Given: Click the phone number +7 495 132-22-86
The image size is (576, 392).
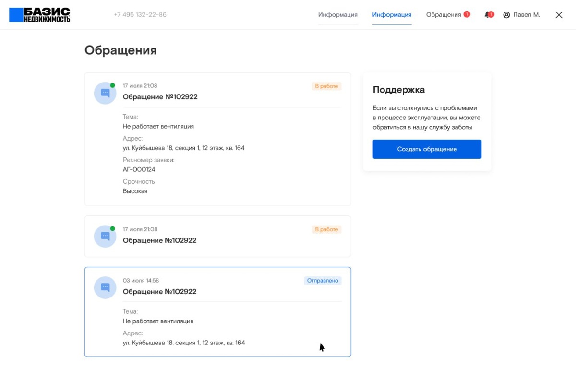Looking at the screenshot, I should tap(140, 15).
